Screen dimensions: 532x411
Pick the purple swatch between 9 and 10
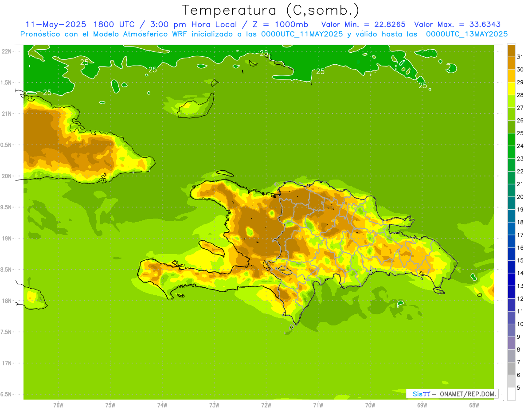(x=511, y=330)
